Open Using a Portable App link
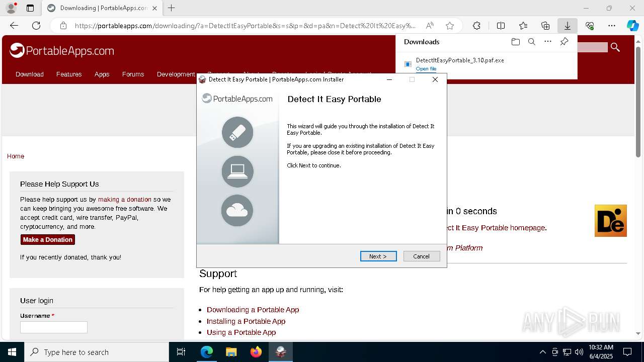Screen dimensions: 644x362 tap(241, 332)
